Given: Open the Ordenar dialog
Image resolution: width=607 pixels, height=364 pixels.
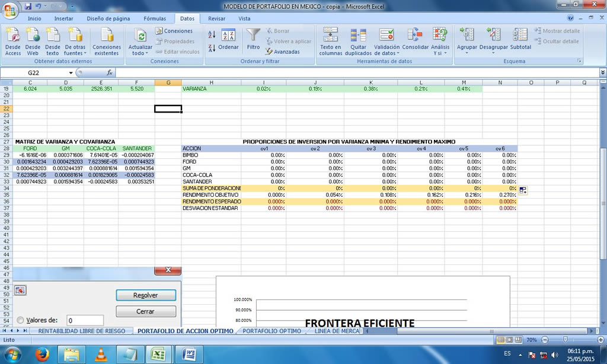Looking at the screenshot, I should [228, 40].
